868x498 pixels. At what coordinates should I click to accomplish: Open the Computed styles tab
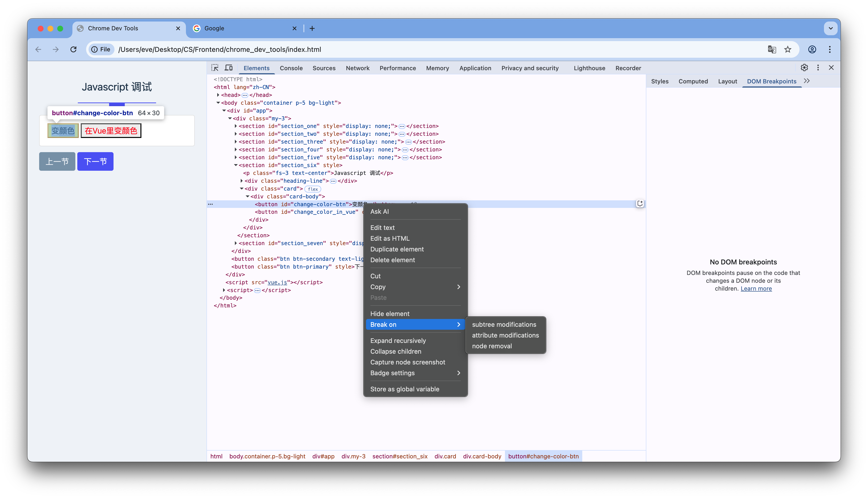693,81
